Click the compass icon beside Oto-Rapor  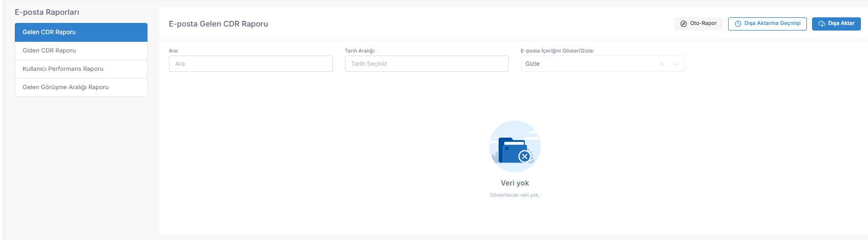click(x=683, y=23)
